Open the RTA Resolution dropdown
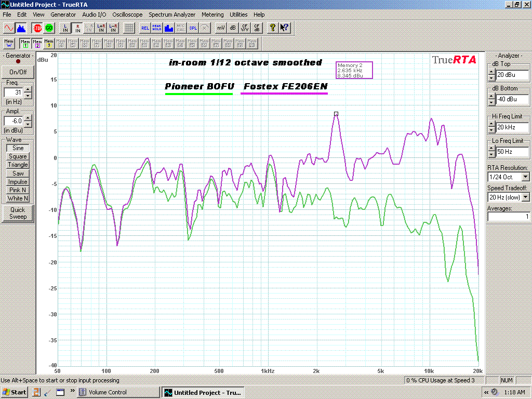The image size is (532, 399). point(526,177)
